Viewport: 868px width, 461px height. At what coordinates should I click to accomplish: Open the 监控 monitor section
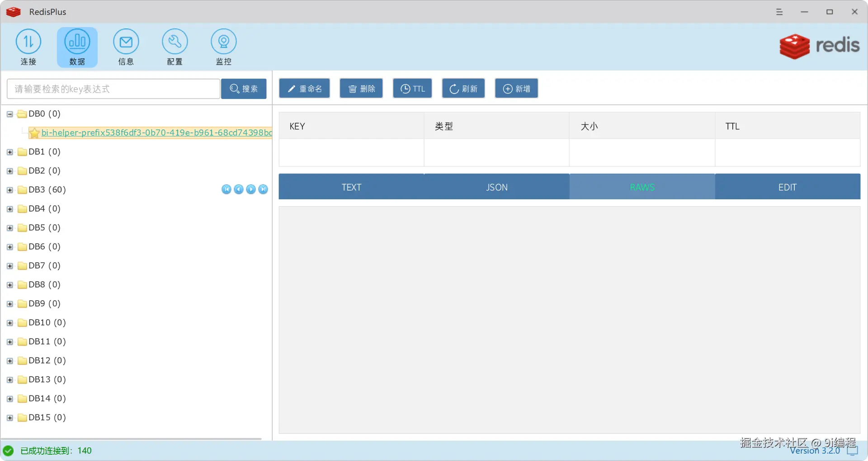tap(223, 47)
